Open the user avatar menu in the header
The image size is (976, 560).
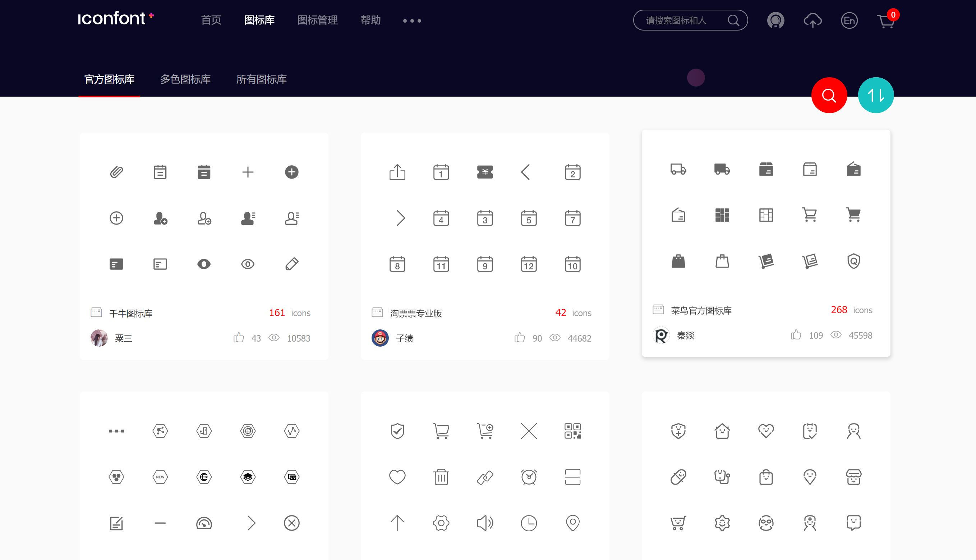coord(775,20)
